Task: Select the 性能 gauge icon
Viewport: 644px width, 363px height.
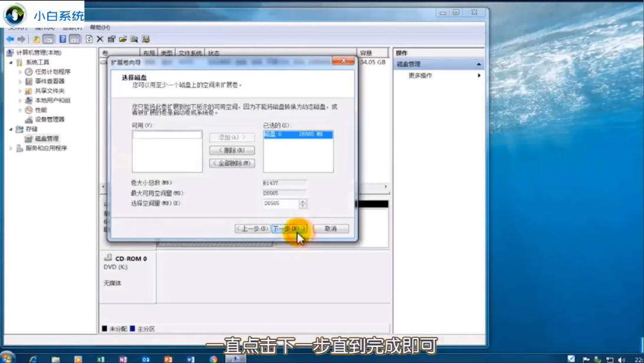Action: (x=28, y=110)
